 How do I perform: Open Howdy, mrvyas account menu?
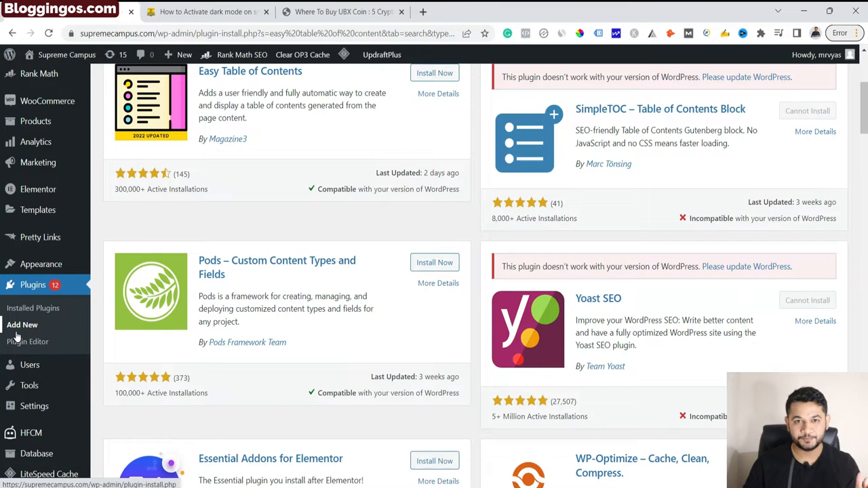click(823, 54)
